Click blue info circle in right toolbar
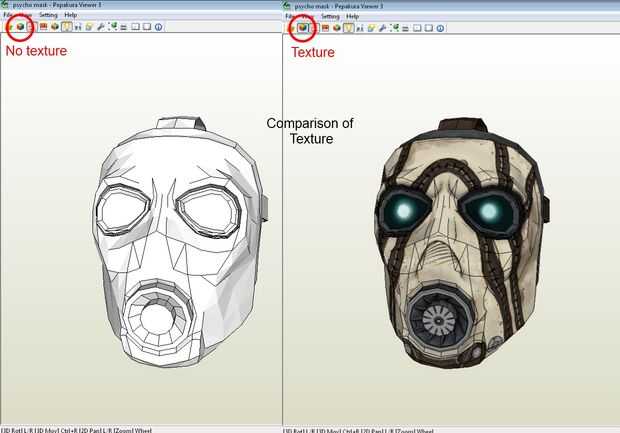This screenshot has width=620, height=433. [x=440, y=28]
